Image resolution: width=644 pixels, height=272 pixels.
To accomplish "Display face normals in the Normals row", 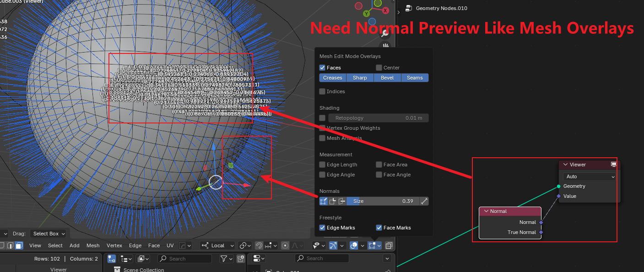I will click(342, 201).
